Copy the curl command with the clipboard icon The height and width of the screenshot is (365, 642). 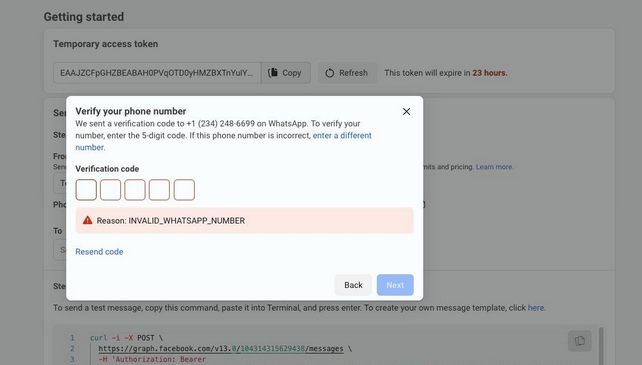point(579,341)
